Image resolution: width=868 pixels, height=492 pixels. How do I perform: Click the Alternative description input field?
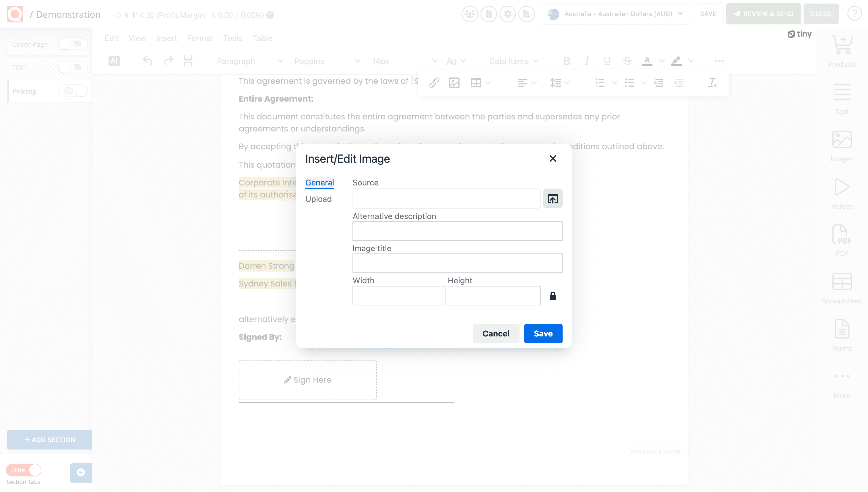click(457, 231)
